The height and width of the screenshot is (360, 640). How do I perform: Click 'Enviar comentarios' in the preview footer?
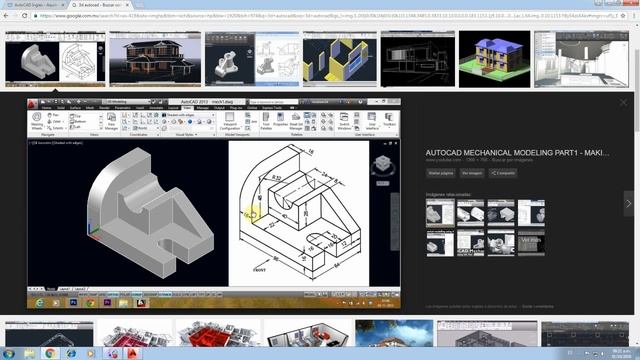pos(538,306)
